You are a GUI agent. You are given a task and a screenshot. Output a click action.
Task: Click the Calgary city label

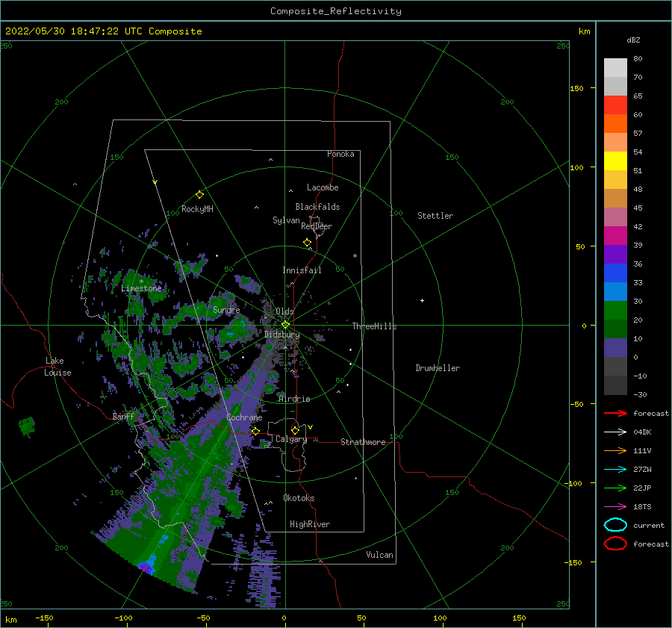click(291, 439)
